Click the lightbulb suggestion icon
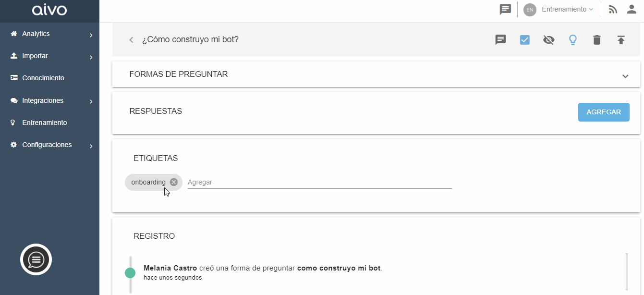Image resolution: width=644 pixels, height=295 pixels. [x=572, y=40]
